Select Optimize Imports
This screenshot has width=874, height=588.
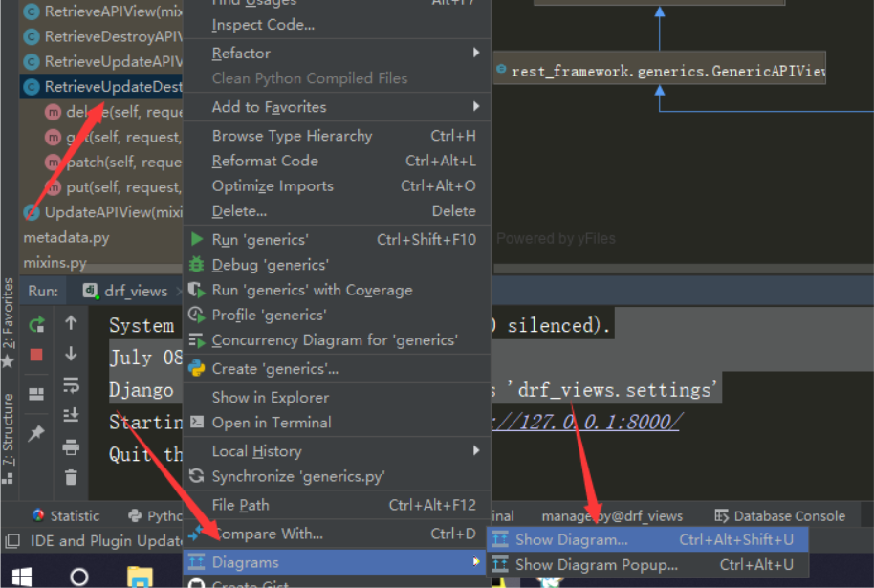pos(337,186)
